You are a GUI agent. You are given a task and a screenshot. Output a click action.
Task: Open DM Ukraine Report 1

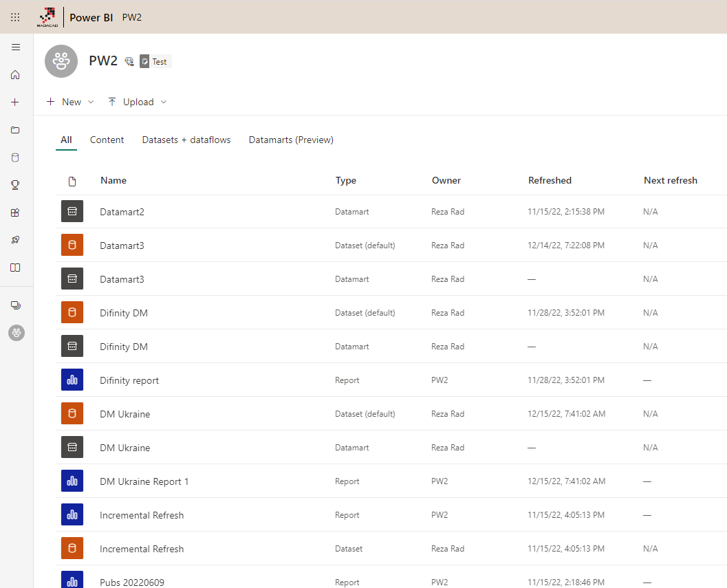tap(144, 481)
